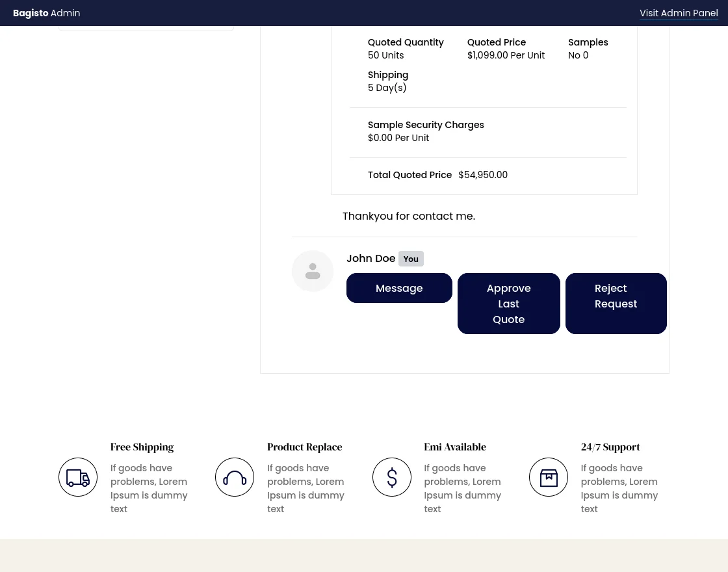Click the 24/7 Support heading

610,447
